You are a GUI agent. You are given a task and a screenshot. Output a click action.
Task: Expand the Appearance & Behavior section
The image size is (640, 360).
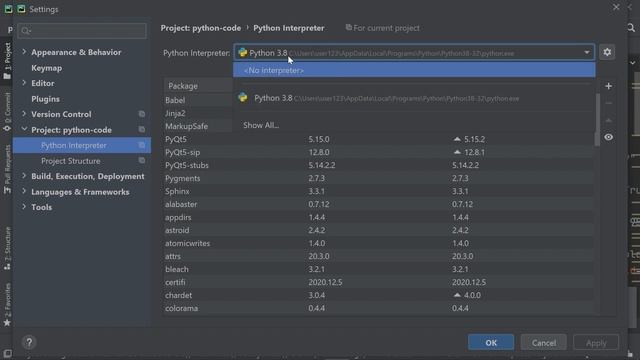point(24,52)
